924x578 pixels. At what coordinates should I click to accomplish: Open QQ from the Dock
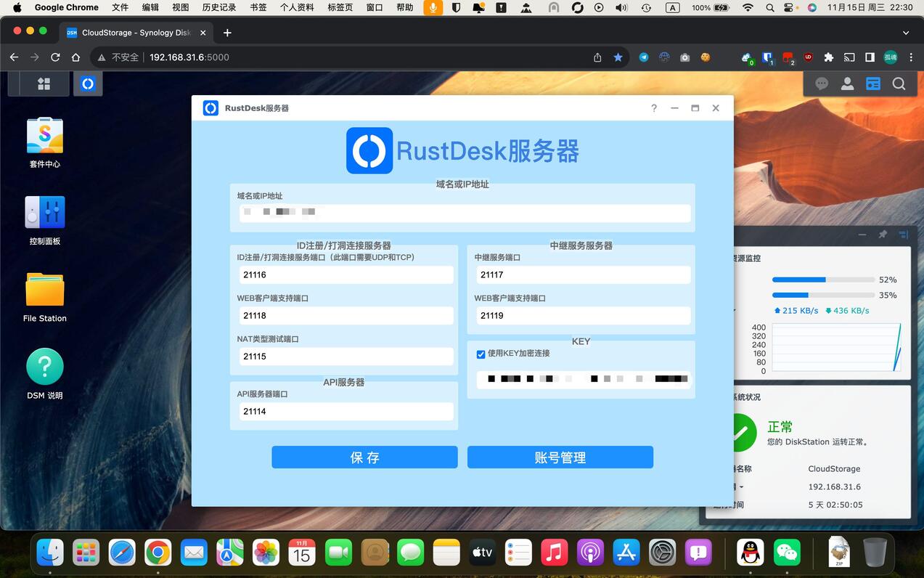click(x=751, y=553)
